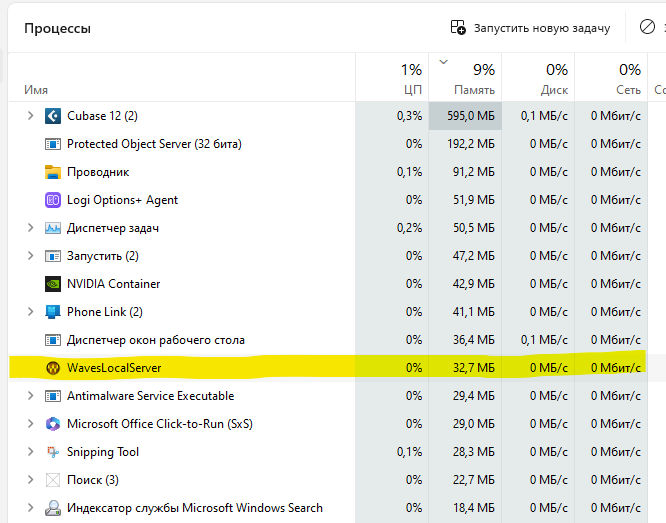Select Диспетчер окон рабочего стола name
This screenshot has width=666, height=523.
coord(156,340)
